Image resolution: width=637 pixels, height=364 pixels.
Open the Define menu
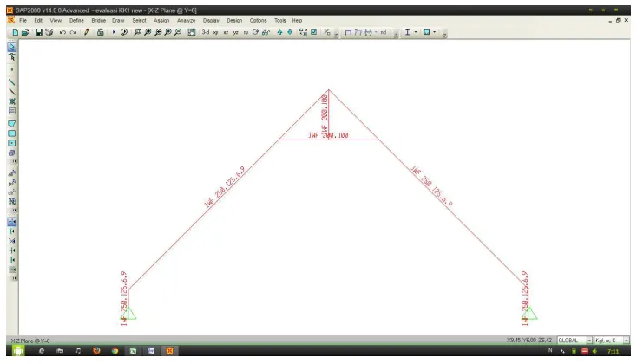click(76, 20)
